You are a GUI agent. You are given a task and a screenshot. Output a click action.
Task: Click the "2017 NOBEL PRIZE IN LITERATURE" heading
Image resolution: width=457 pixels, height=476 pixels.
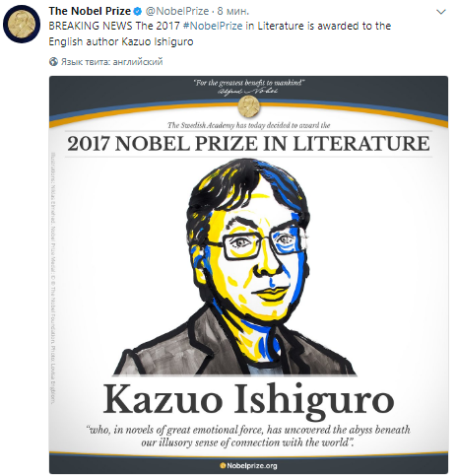click(x=248, y=144)
